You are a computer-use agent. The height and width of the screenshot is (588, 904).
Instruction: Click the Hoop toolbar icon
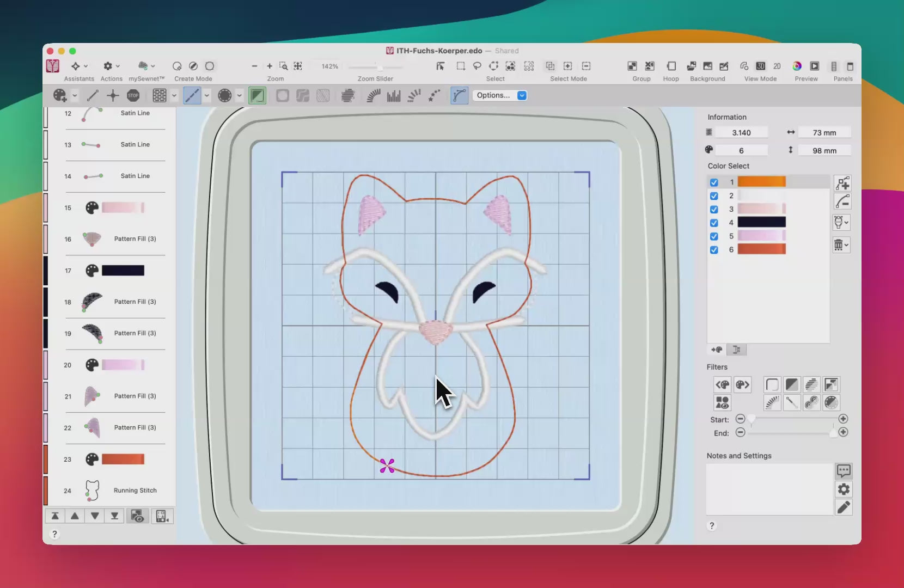[671, 66]
